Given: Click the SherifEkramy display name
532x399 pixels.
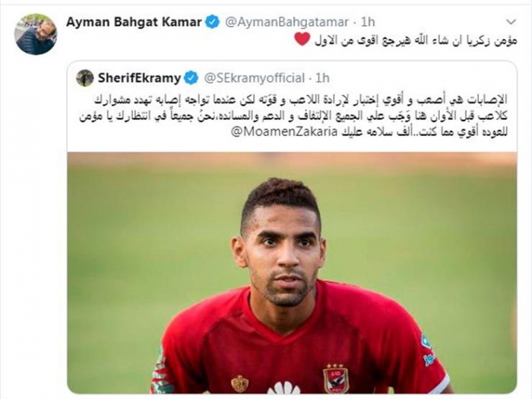Looking at the screenshot, I should point(139,78).
